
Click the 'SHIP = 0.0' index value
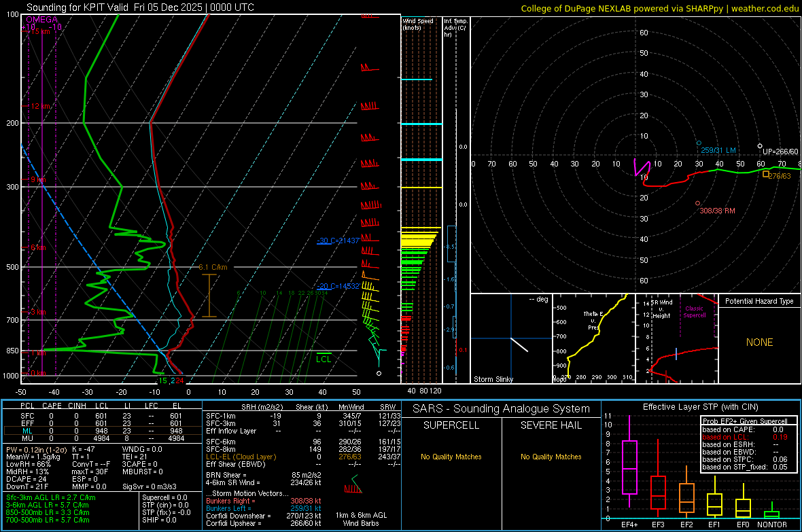[159, 520]
